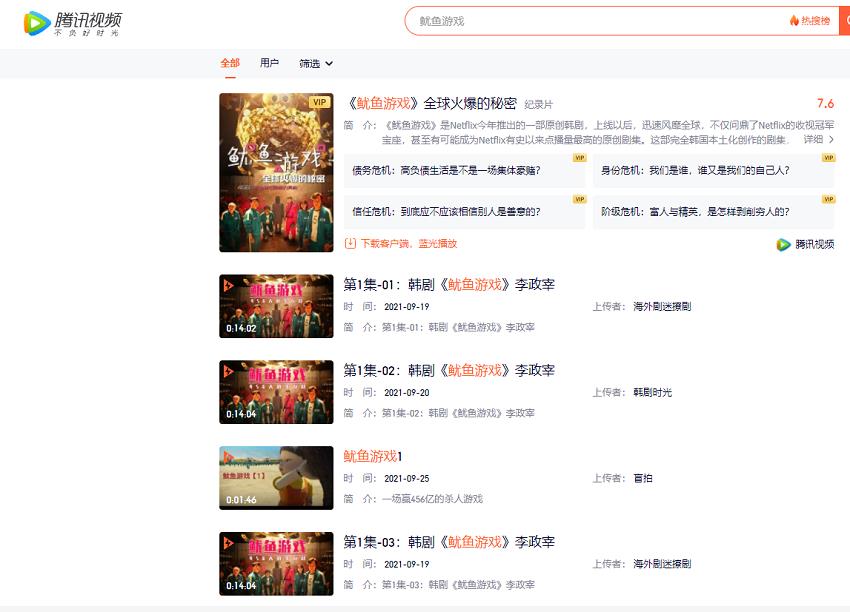Open the Tencent Video logo homepage
850x612 pixels.
(73, 23)
